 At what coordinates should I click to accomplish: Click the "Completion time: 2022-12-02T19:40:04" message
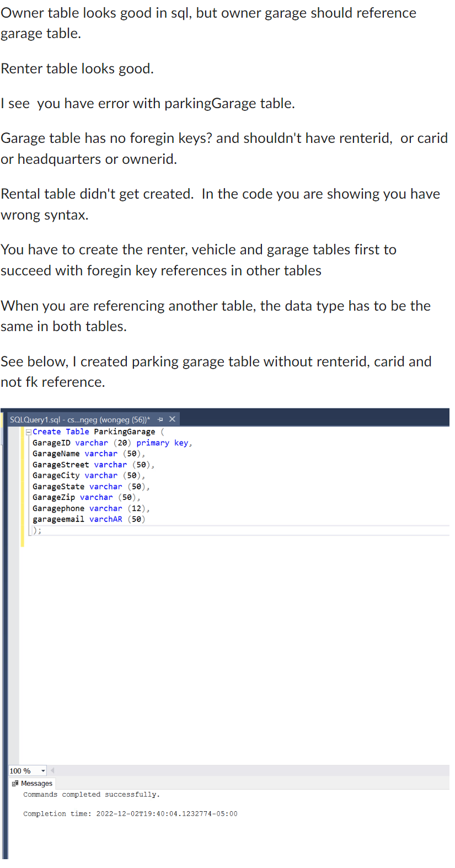[130, 814]
